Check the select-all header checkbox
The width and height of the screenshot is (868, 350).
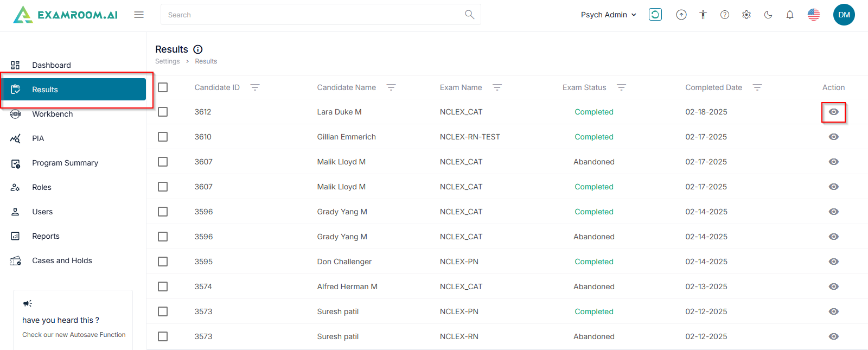163,87
